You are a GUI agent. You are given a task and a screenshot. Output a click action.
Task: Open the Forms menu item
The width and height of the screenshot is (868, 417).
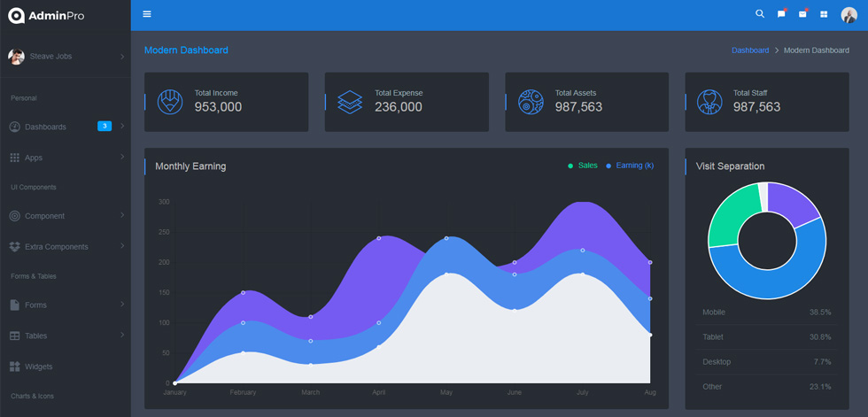(x=66, y=305)
